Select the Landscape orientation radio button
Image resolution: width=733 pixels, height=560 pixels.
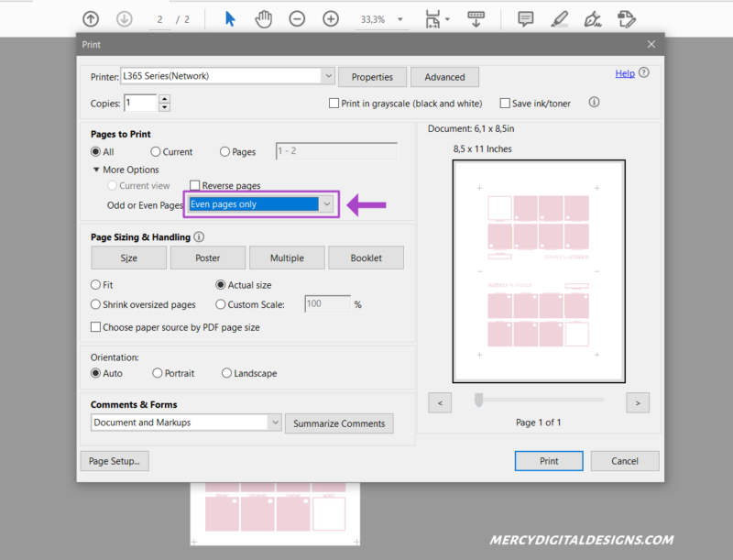click(x=226, y=372)
